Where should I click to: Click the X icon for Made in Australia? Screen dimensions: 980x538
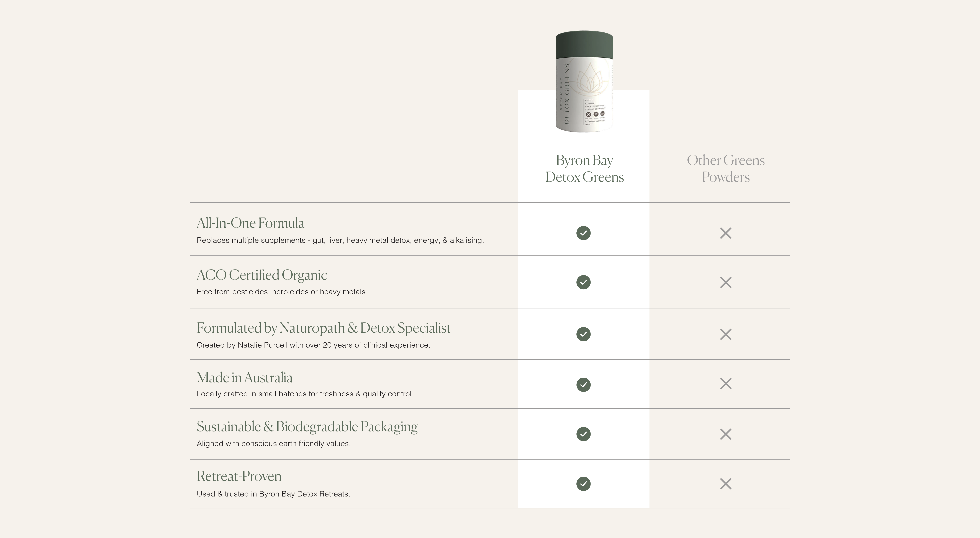pyautogui.click(x=725, y=384)
